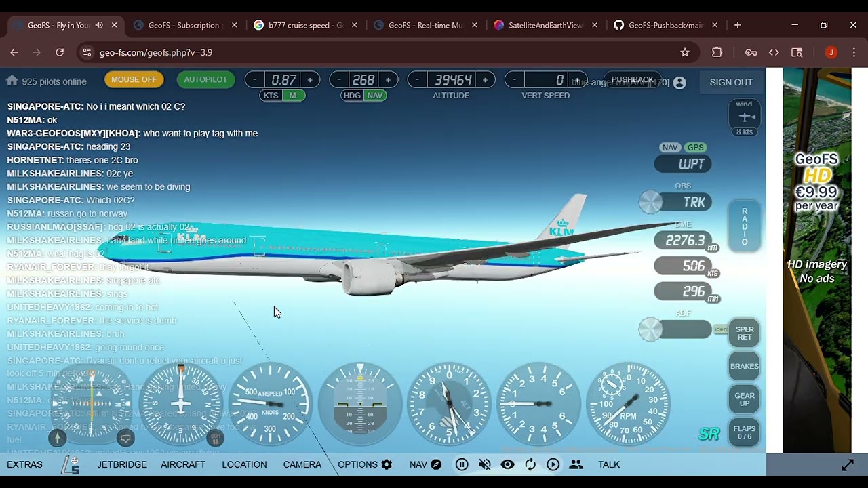Screen dimensions: 868x488
Task: Show the multiplayer pilots list
Action: [x=576, y=464]
